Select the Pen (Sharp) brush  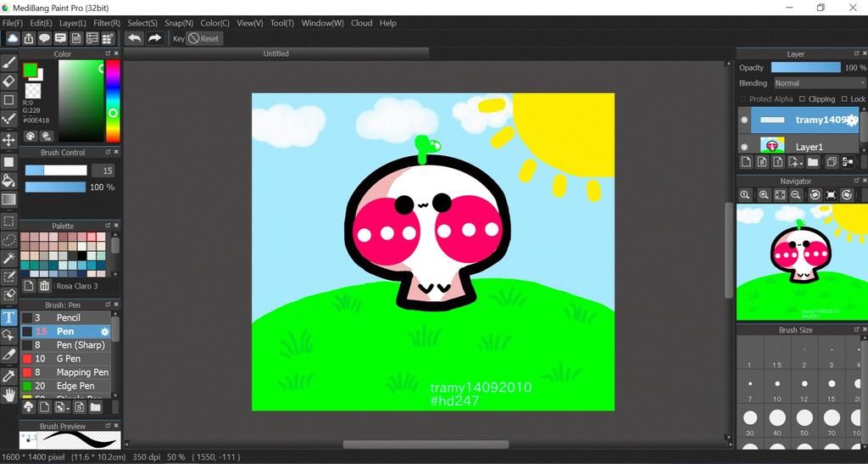point(65,345)
